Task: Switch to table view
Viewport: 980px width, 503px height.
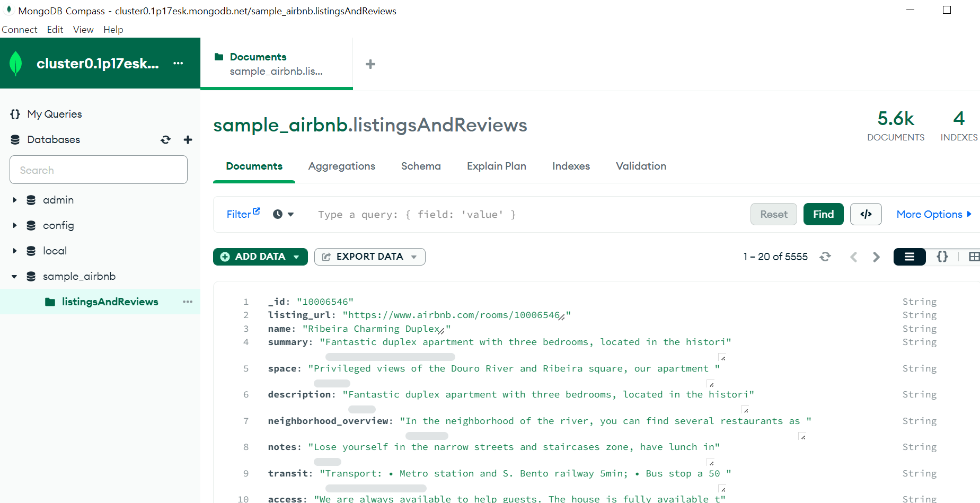Action: pos(974,257)
